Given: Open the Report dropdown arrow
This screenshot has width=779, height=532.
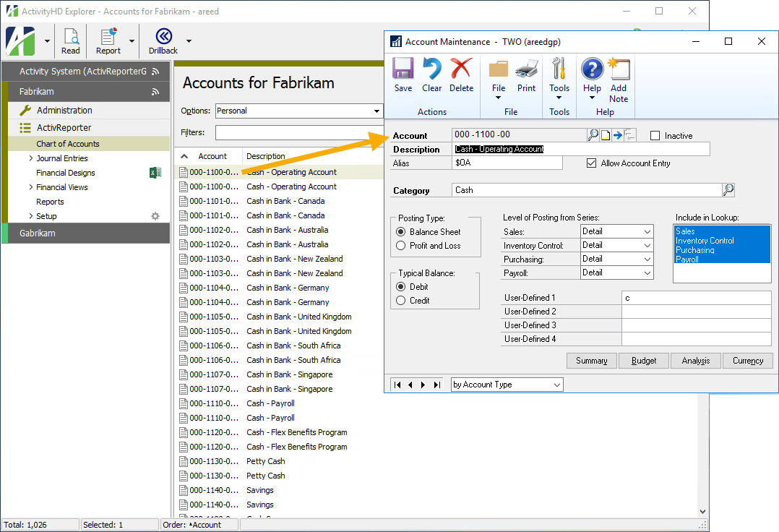Looking at the screenshot, I should click(x=132, y=41).
